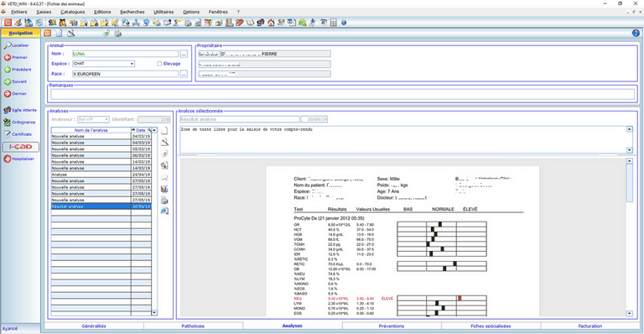
Task: Select Nouvelle analyse row dated 05/03/19
Action: (x=101, y=149)
